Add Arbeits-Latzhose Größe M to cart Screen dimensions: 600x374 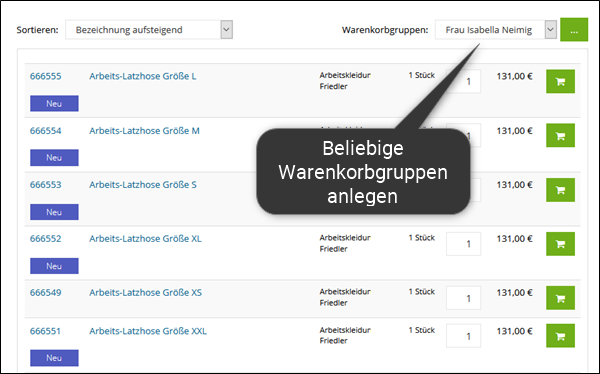560,136
